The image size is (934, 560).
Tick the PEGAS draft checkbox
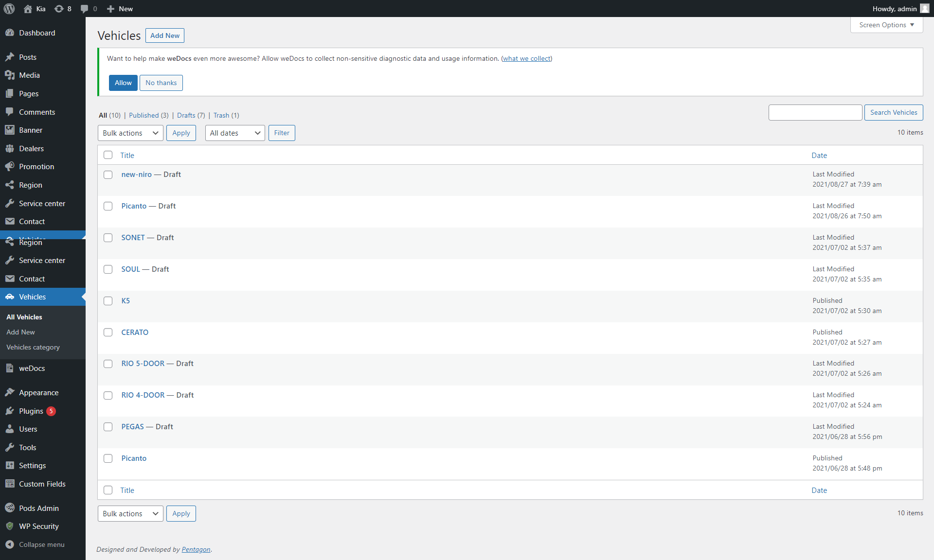tap(108, 427)
